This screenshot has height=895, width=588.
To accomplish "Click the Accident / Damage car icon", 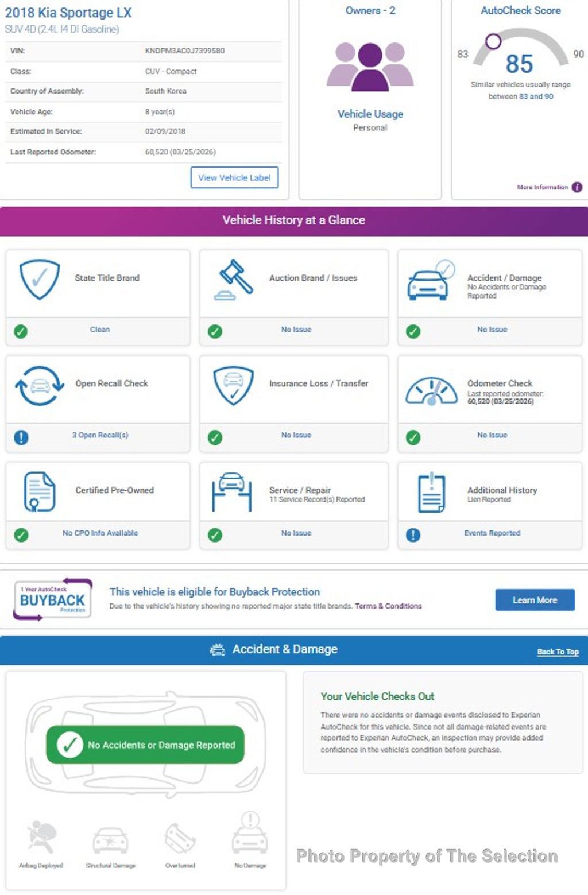I will pyautogui.click(x=430, y=281).
